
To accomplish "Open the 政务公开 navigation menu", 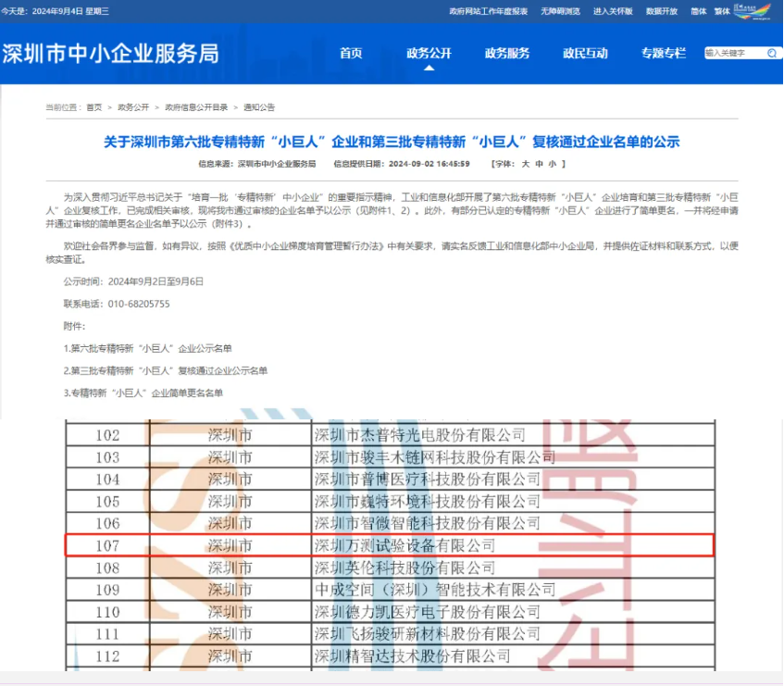I will tap(429, 53).
